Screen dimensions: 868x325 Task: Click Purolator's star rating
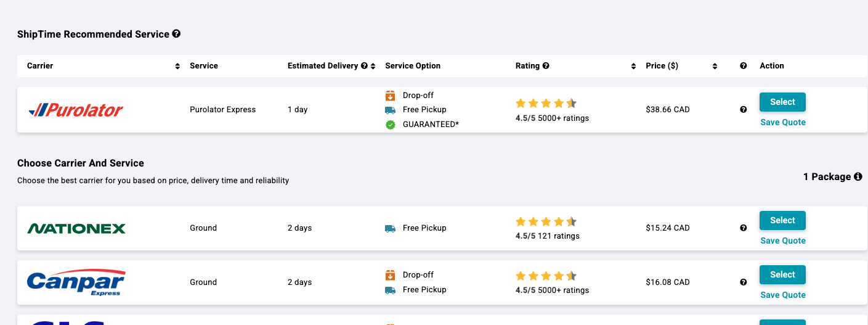[546, 103]
